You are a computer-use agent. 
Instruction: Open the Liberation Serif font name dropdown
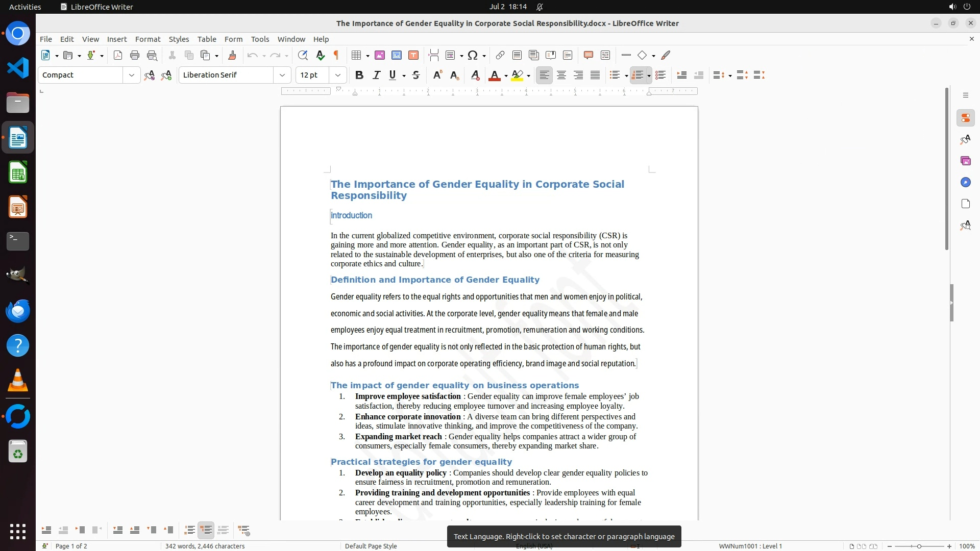(282, 76)
